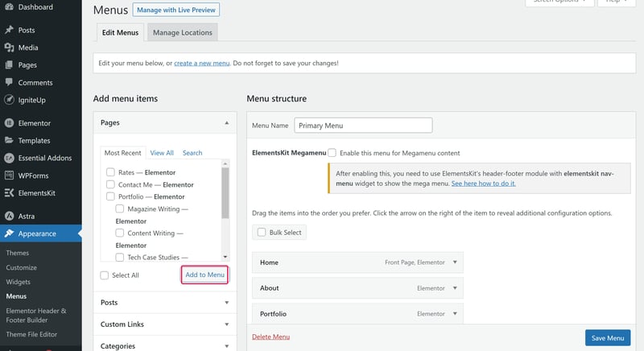Viewport: 644px width, 351px height.
Task: Click the Essential Addons icon
Action: coord(9,158)
